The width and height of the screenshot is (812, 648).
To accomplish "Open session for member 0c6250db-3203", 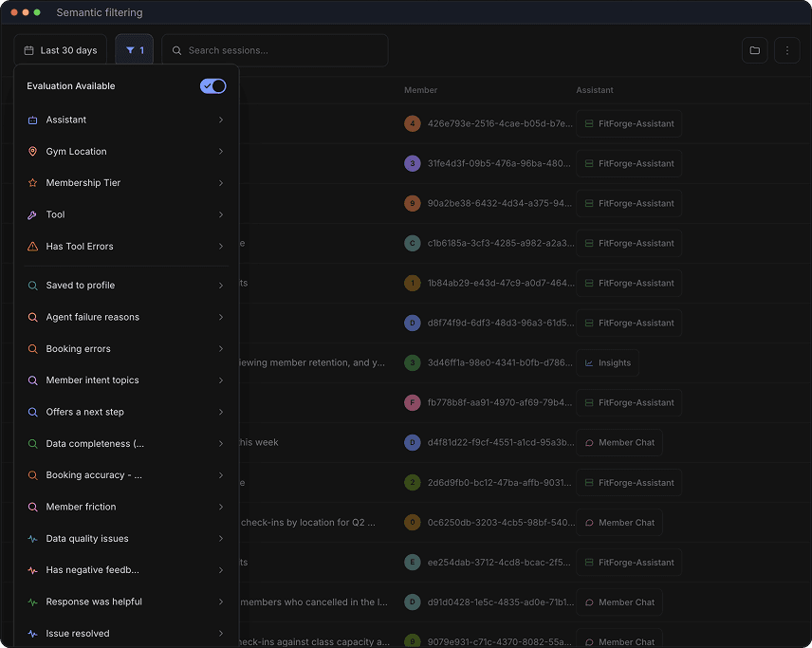I will (501, 522).
